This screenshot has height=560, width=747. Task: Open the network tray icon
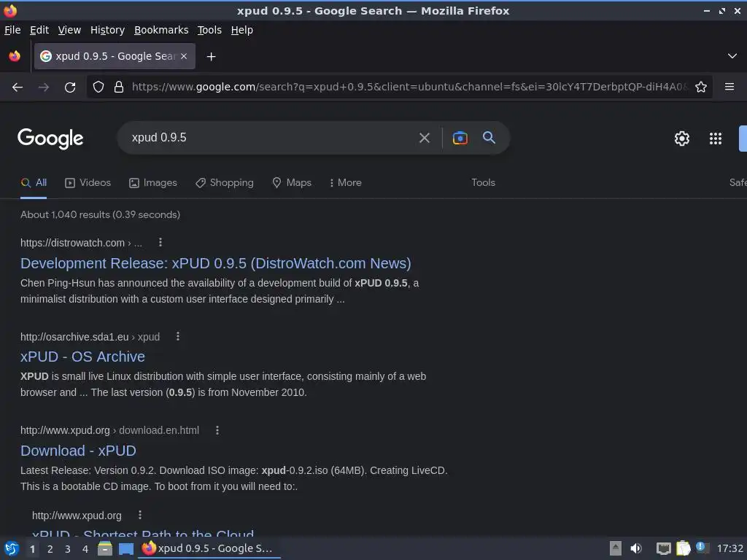pos(663,549)
